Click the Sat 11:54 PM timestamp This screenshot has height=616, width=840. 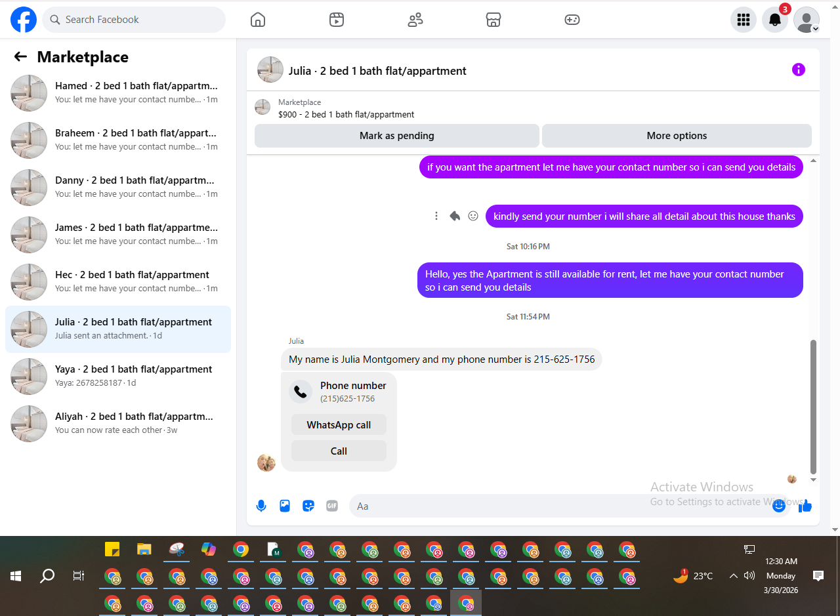point(528,317)
